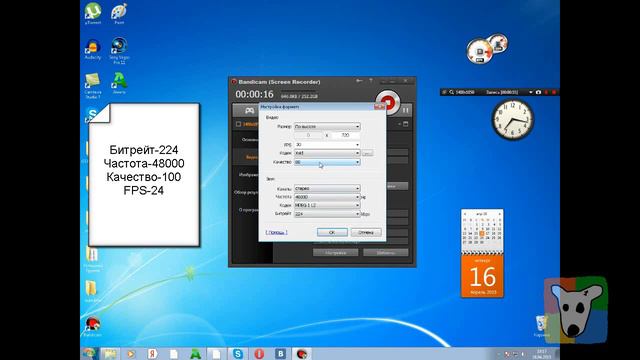Click the white note with Битрейт-224 text
The image size is (640, 360).
click(x=144, y=175)
